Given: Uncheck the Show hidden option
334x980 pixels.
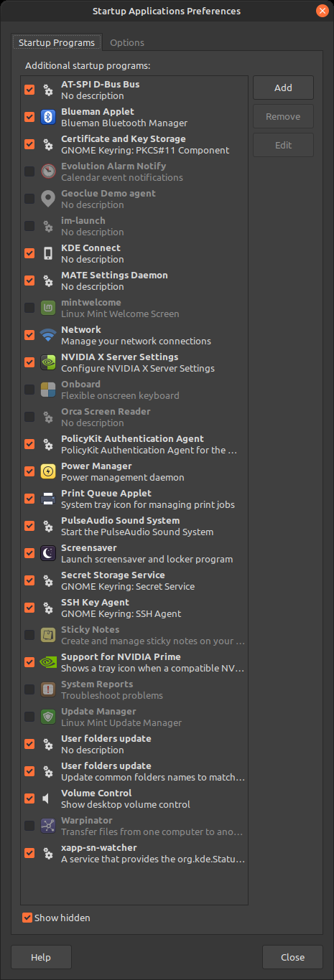Looking at the screenshot, I should 27,918.
